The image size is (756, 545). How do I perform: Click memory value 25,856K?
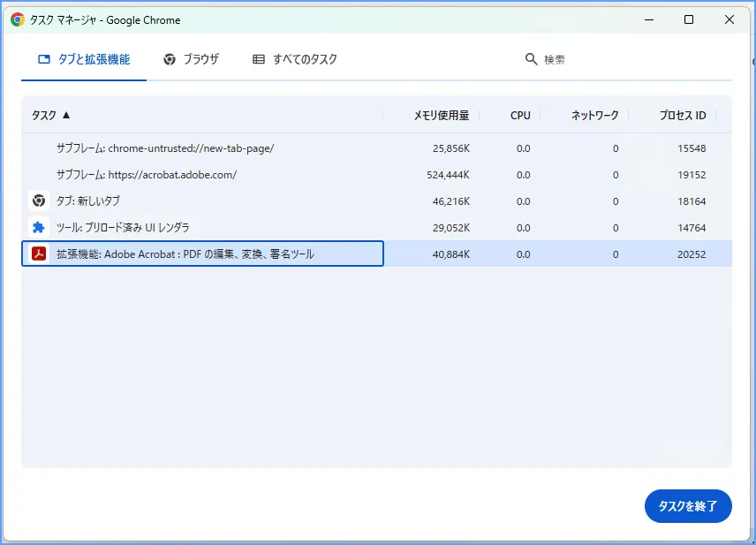point(450,148)
